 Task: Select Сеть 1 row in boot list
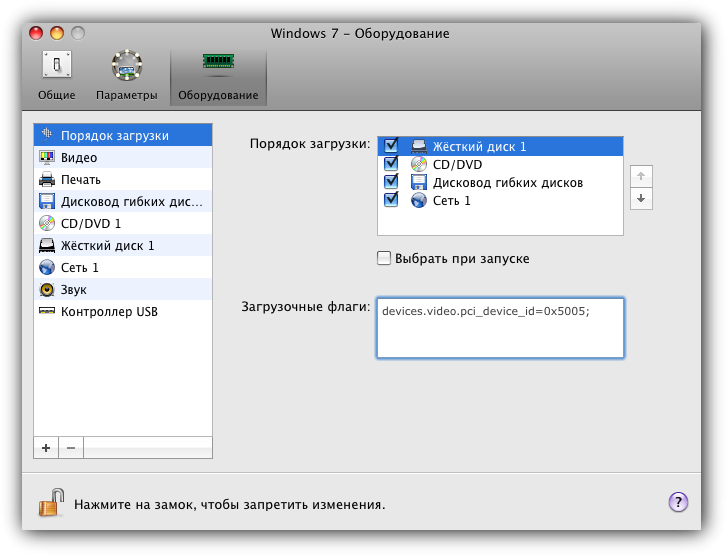pos(500,200)
